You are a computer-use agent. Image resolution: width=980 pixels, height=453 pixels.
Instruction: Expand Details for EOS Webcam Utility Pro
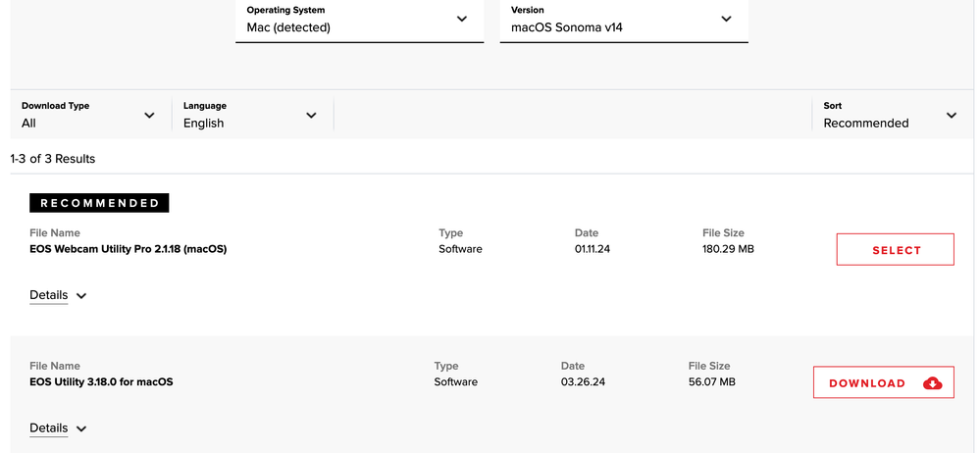click(x=58, y=295)
